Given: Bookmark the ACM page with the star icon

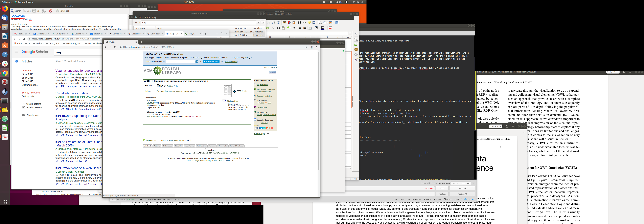Looking at the screenshot, I should tap(306, 47).
